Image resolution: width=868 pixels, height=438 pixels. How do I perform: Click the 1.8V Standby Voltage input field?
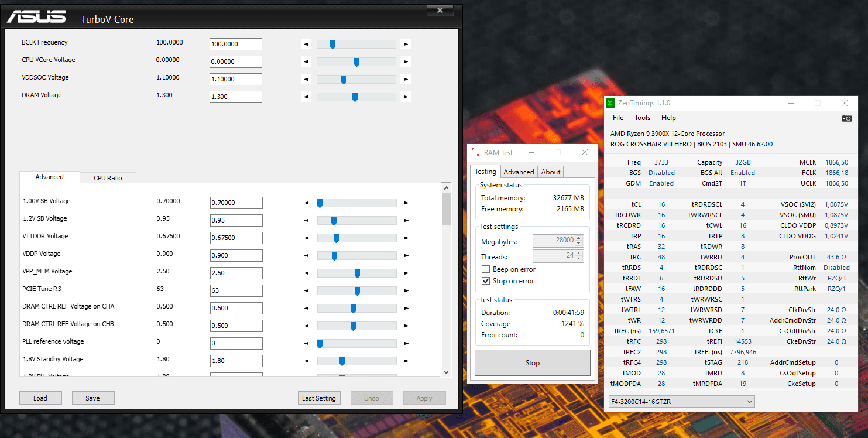(x=236, y=361)
